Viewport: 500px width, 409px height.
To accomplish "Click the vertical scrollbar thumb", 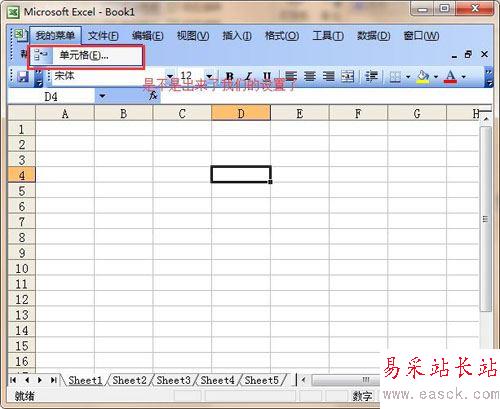I will [486, 219].
